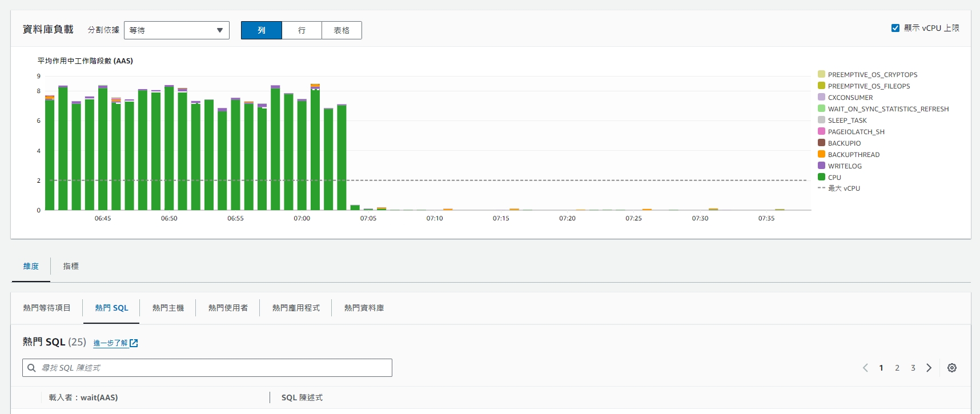
Task: Open the 維度 tab
Action: tap(31, 266)
